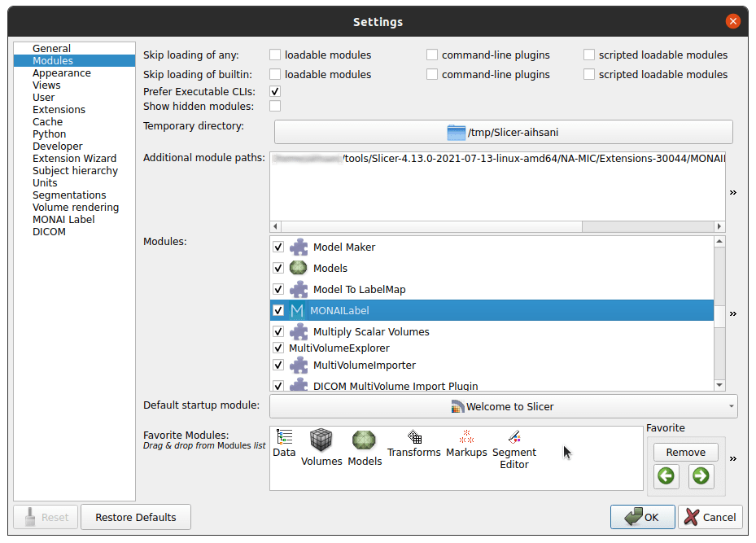Open the Volume rendering settings page
This screenshot has width=756, height=543.
tap(76, 208)
